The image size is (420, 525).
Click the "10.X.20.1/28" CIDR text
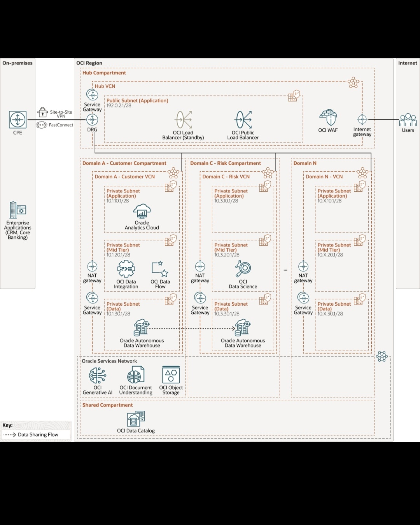point(331,255)
